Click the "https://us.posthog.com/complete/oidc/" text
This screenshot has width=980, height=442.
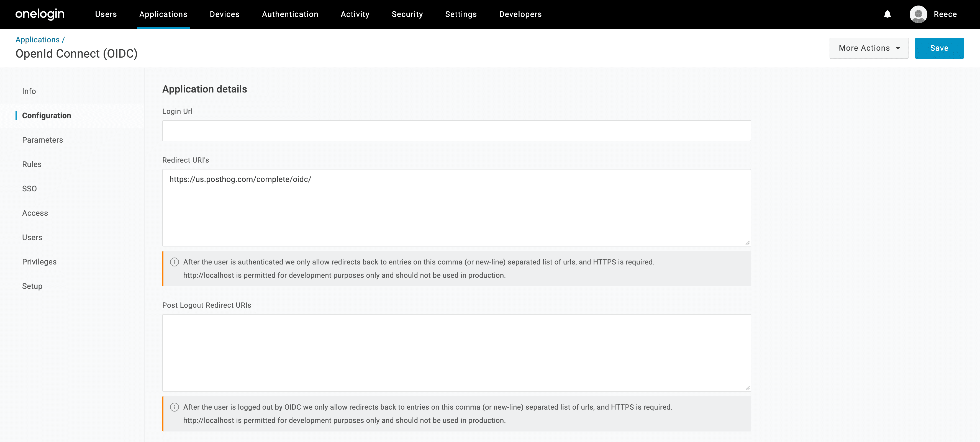tap(240, 179)
